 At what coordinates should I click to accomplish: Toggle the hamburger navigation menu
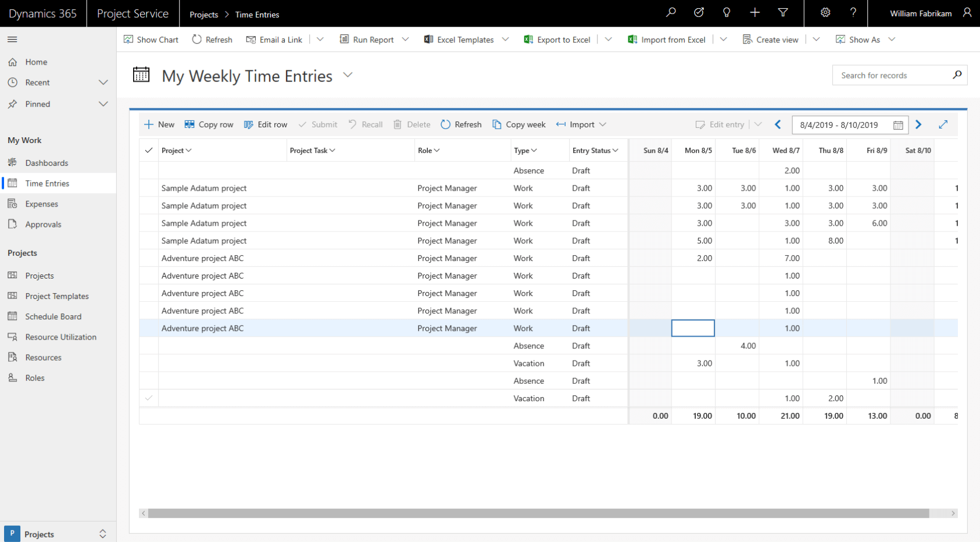coord(12,40)
